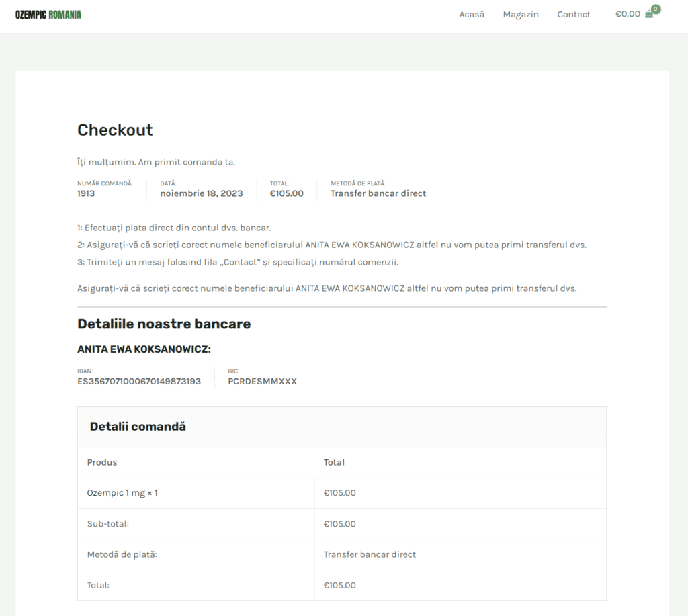The image size is (688, 616).
Task: Click the €105.00 price in Ozempic row
Action: [339, 492]
